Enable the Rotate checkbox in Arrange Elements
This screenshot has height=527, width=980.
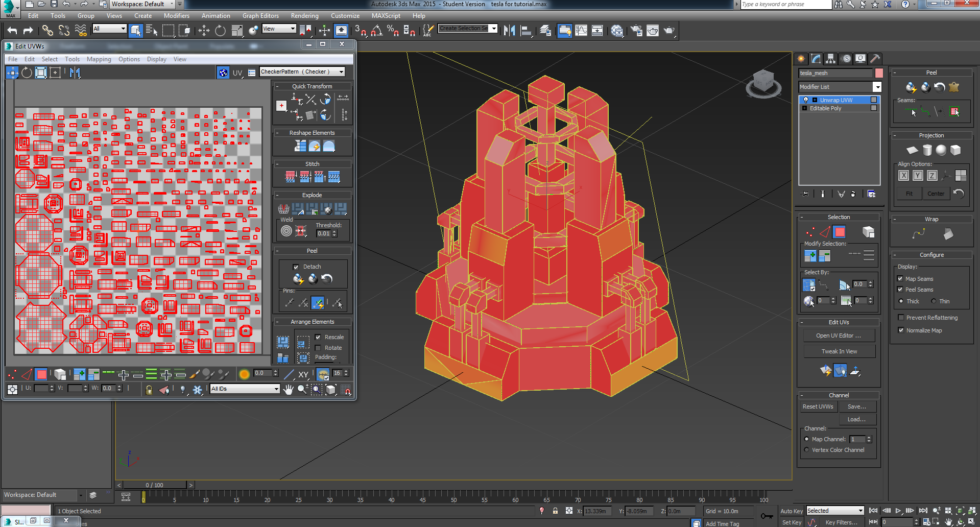(x=318, y=348)
